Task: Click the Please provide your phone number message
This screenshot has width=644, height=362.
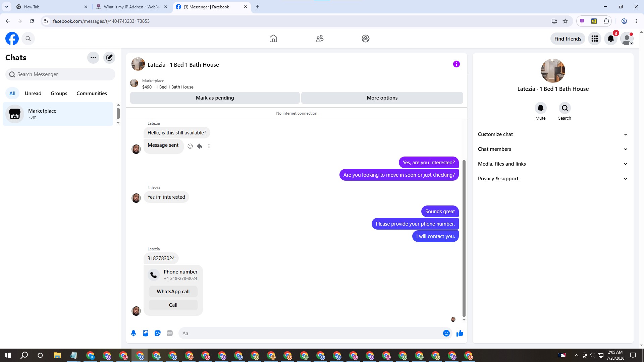Action: pyautogui.click(x=415, y=224)
